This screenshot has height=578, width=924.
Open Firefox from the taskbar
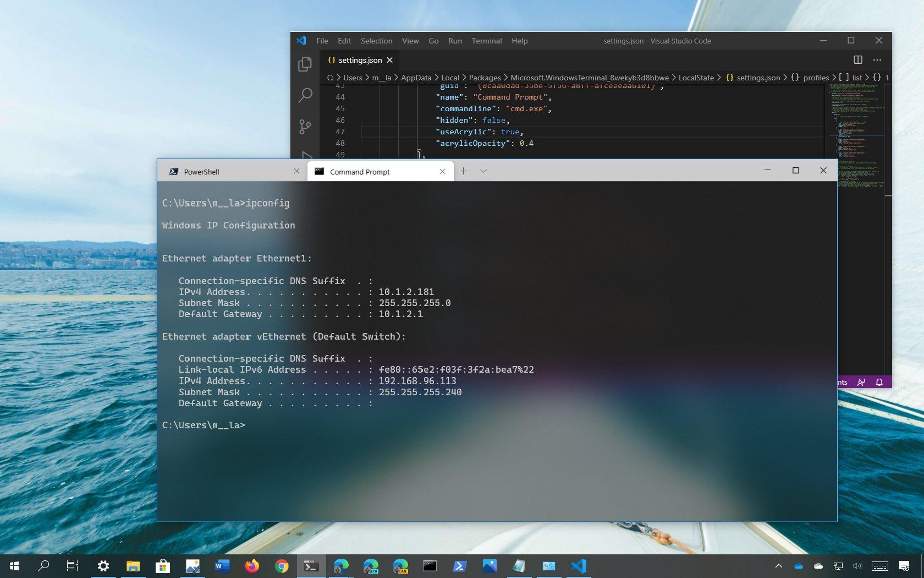[x=252, y=566]
